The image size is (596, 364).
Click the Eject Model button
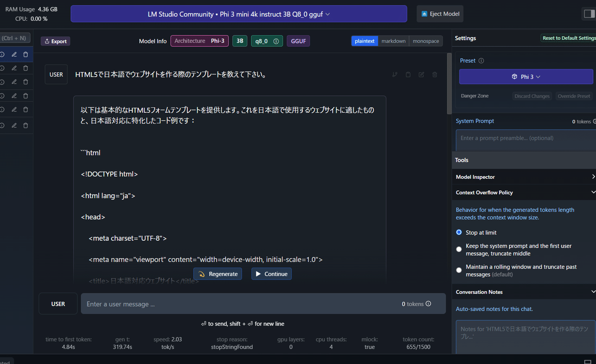pyautogui.click(x=440, y=14)
